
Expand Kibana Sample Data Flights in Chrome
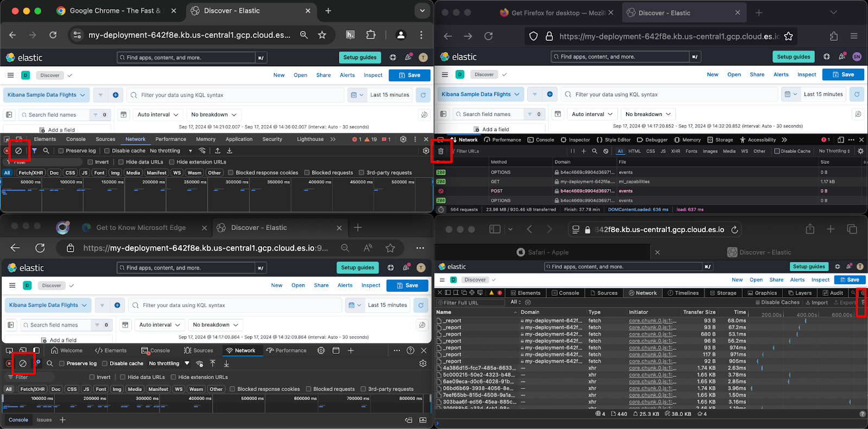point(47,95)
